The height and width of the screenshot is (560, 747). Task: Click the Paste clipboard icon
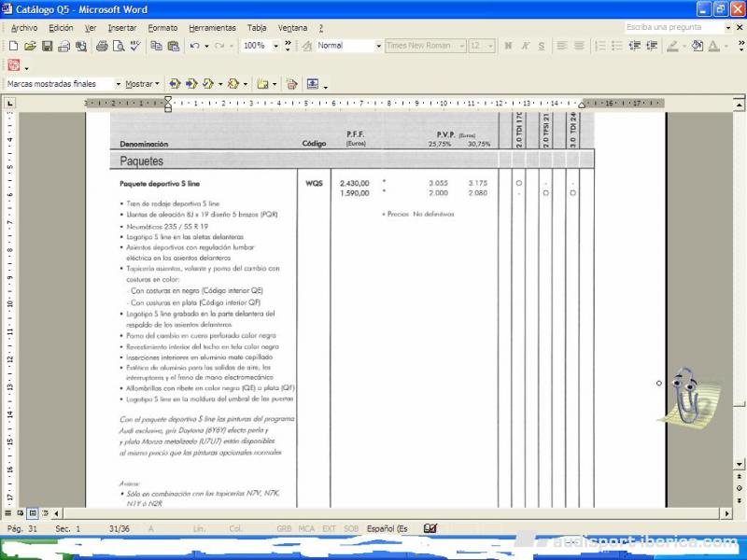[x=174, y=46]
